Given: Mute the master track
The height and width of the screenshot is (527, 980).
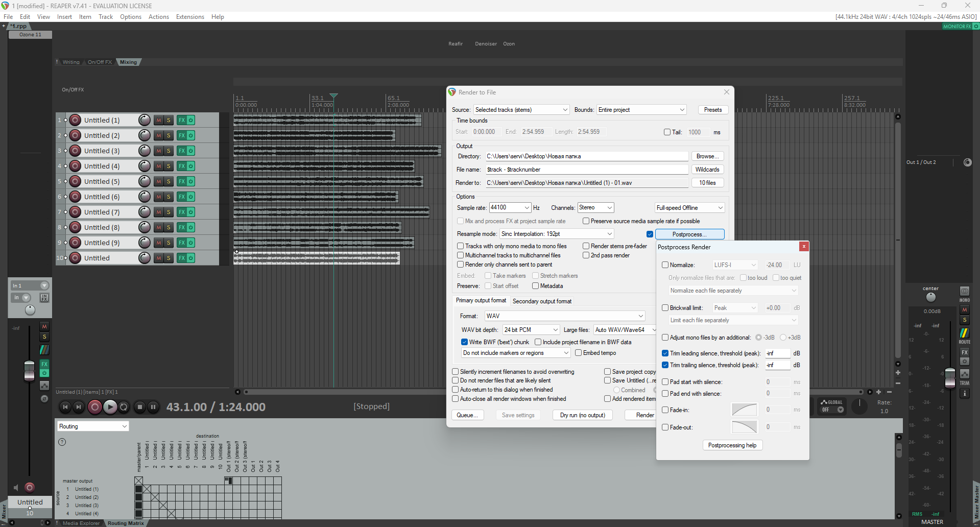Looking at the screenshot, I should coord(965,310).
